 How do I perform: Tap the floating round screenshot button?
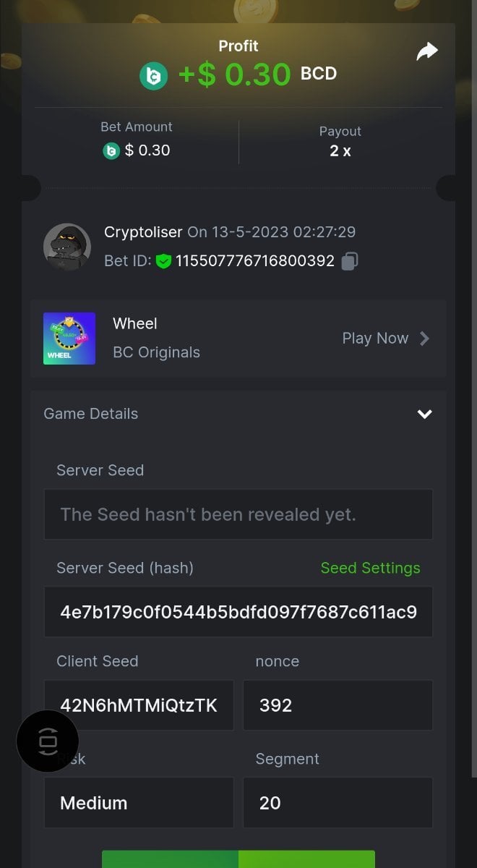[48, 741]
